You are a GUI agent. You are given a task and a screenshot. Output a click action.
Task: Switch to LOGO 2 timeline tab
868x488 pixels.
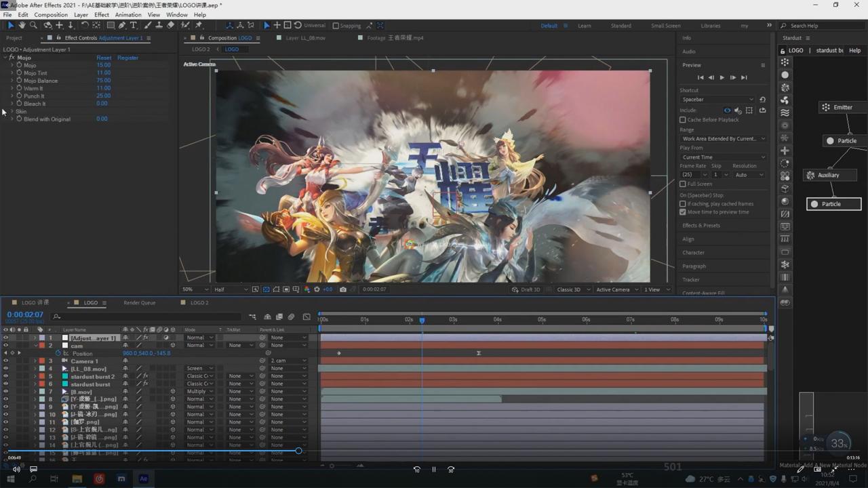[x=199, y=303]
